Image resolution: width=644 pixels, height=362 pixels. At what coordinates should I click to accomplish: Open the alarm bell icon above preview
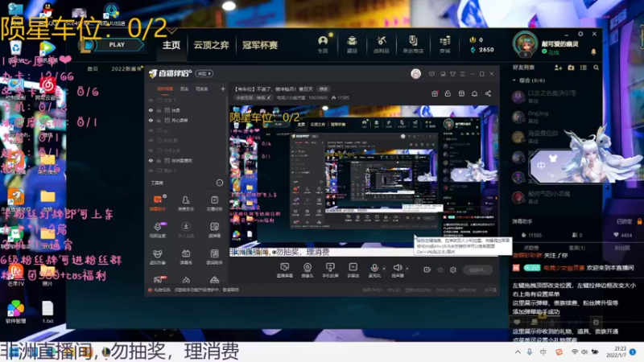474,93
